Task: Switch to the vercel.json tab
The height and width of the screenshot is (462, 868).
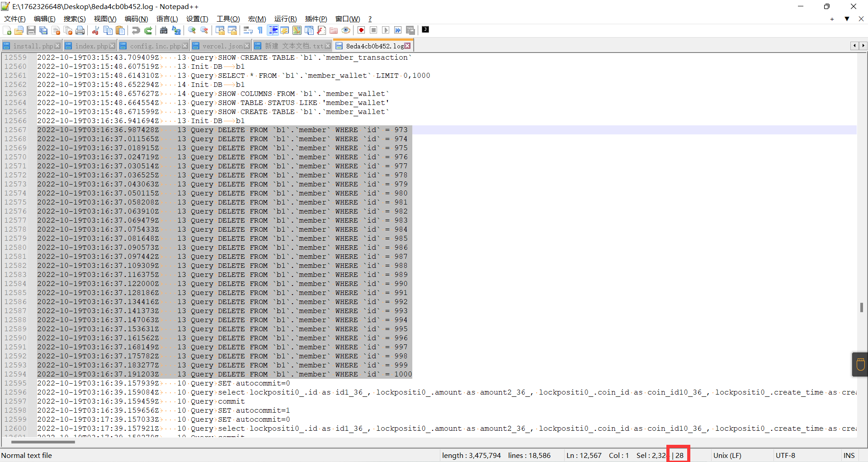Action: 222,46
